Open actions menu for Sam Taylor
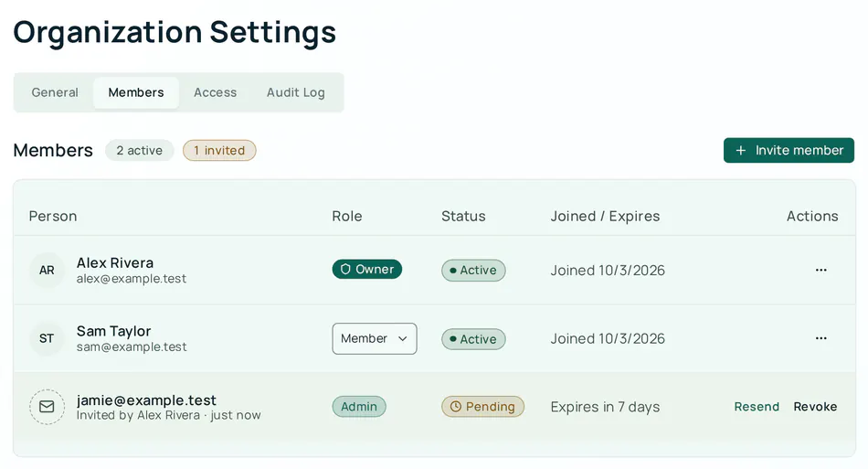 [x=821, y=338]
